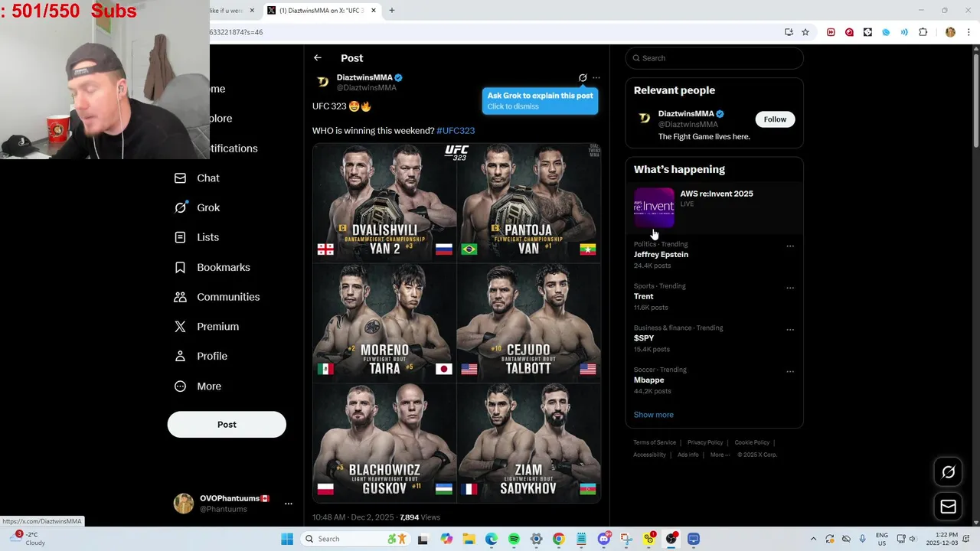Open Microsoft Edge from the taskbar
This screenshot has height=551, width=980.
(x=491, y=540)
